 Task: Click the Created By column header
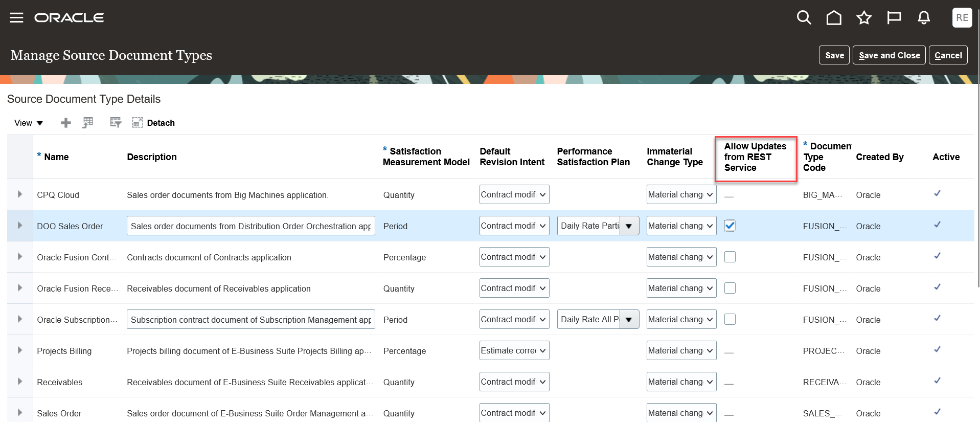tap(880, 157)
